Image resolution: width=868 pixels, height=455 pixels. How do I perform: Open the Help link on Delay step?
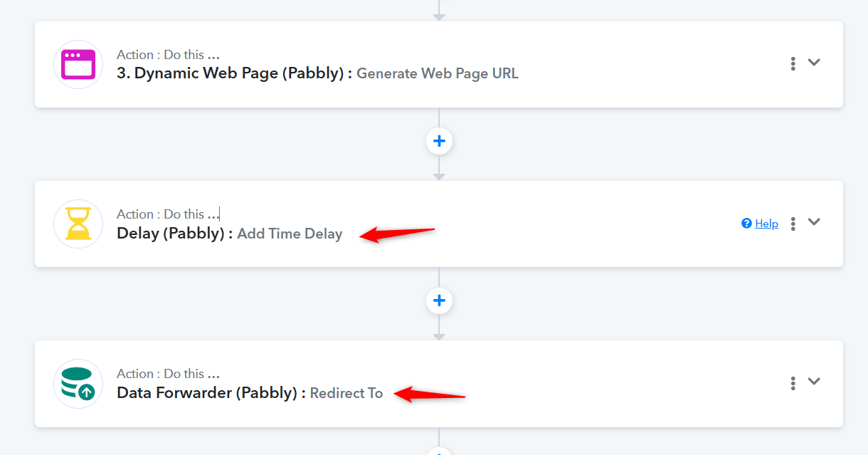point(766,224)
